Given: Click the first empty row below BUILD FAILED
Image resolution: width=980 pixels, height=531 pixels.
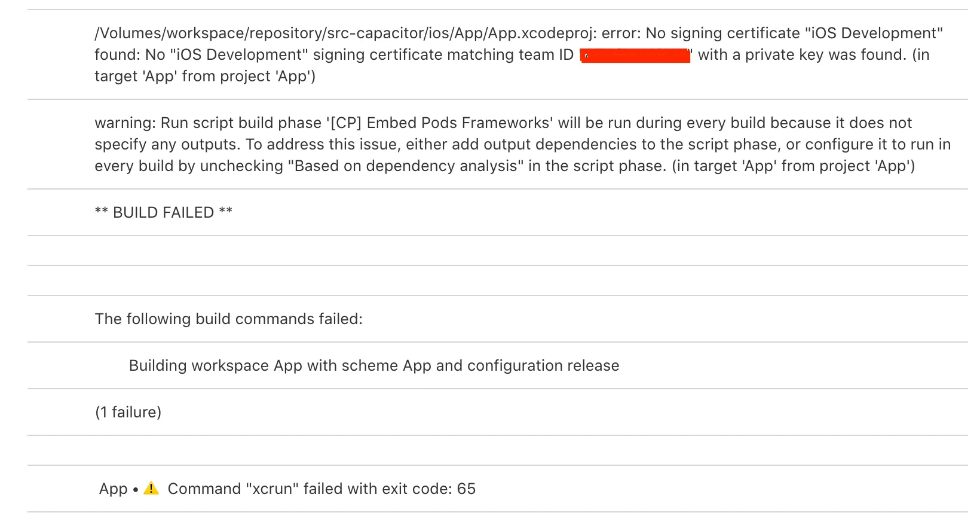Looking at the screenshot, I should click(x=497, y=251).
